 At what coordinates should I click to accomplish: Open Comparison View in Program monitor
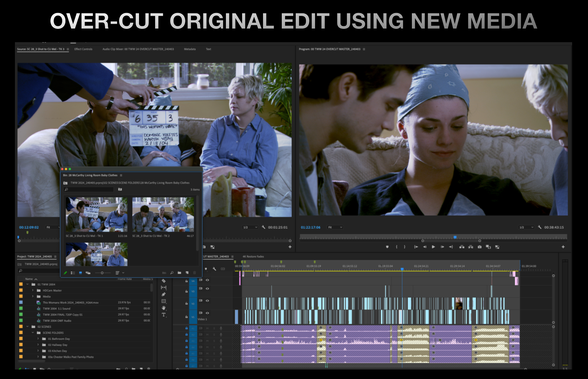(x=488, y=247)
